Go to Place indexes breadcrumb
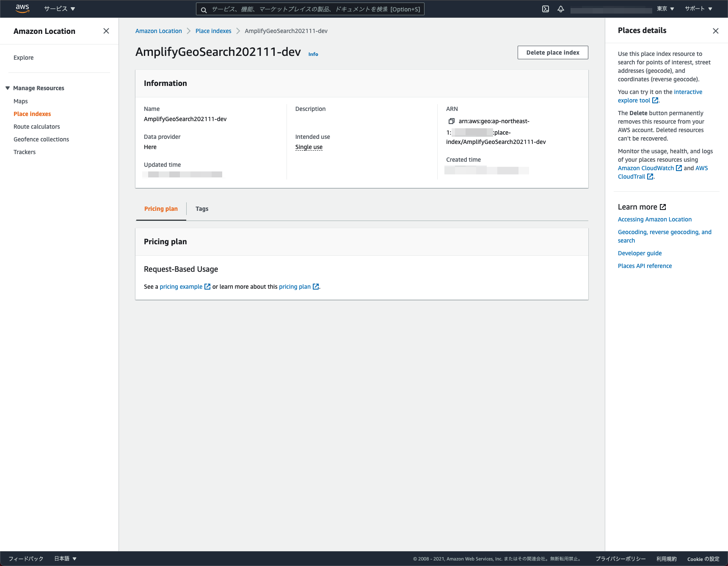This screenshot has height=566, width=728. click(x=213, y=31)
